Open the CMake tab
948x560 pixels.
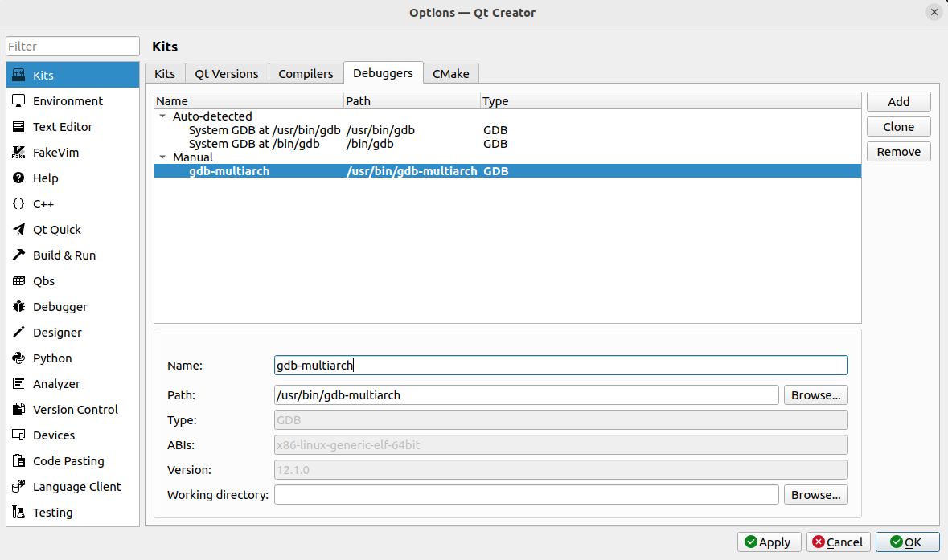(451, 74)
